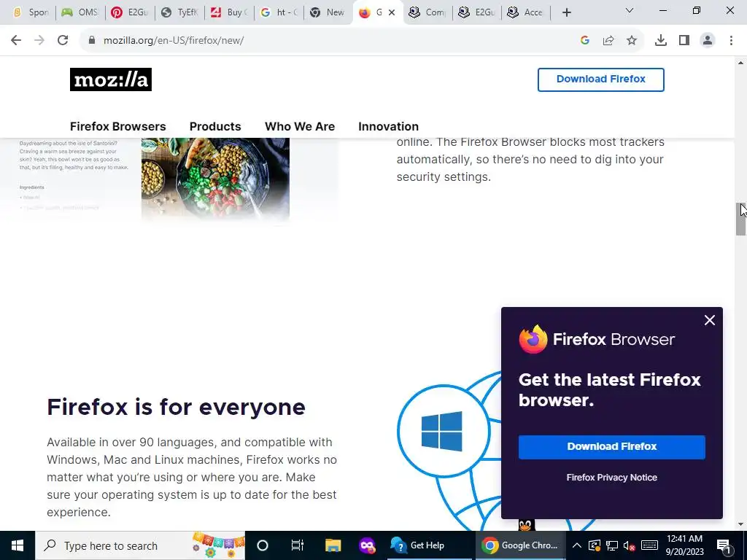Image resolution: width=747 pixels, height=560 pixels.
Task: Open the Chrome profile avatar
Action: pyautogui.click(x=708, y=41)
